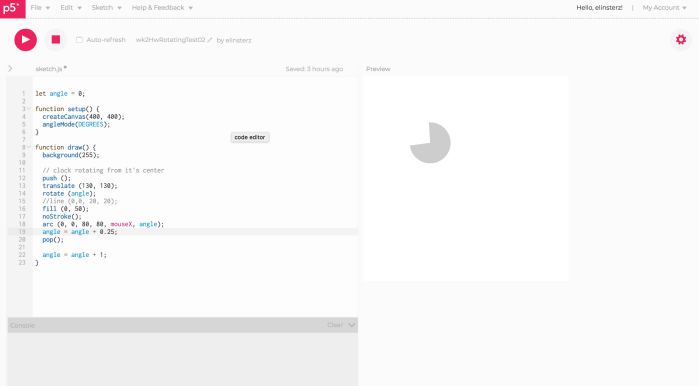Click the clock rotating comment line

tap(103, 170)
